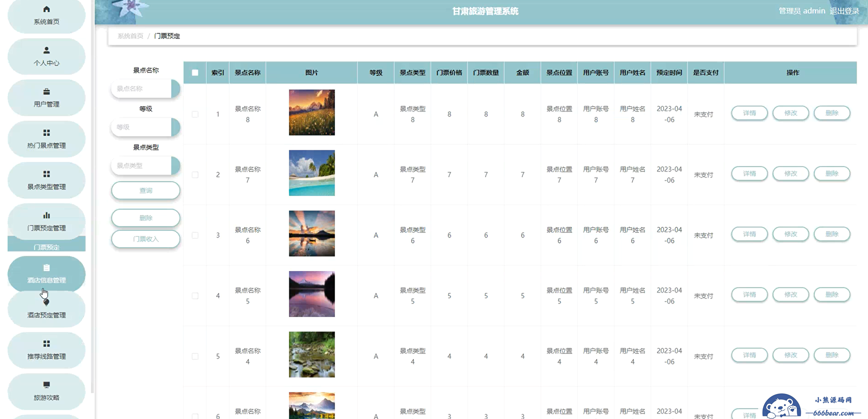Click the grid icon for 热门景点管理

coord(47,133)
